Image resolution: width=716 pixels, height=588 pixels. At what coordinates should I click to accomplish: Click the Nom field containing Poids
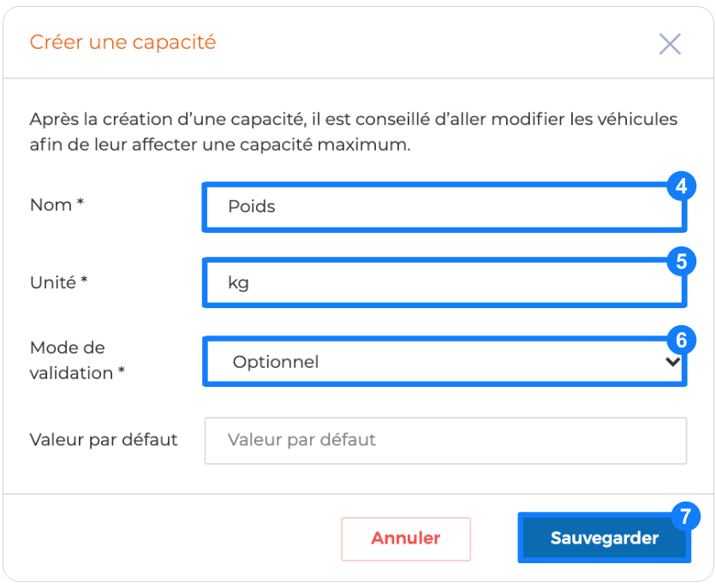445,207
